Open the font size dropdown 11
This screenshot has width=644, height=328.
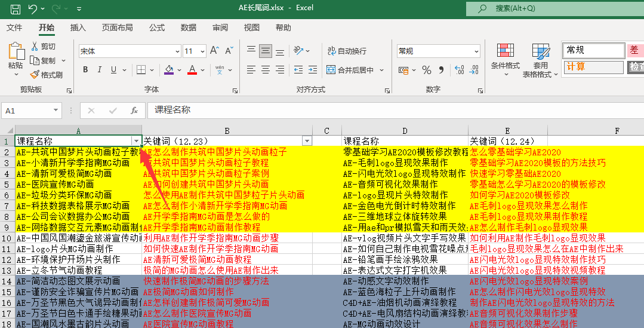tap(202, 51)
